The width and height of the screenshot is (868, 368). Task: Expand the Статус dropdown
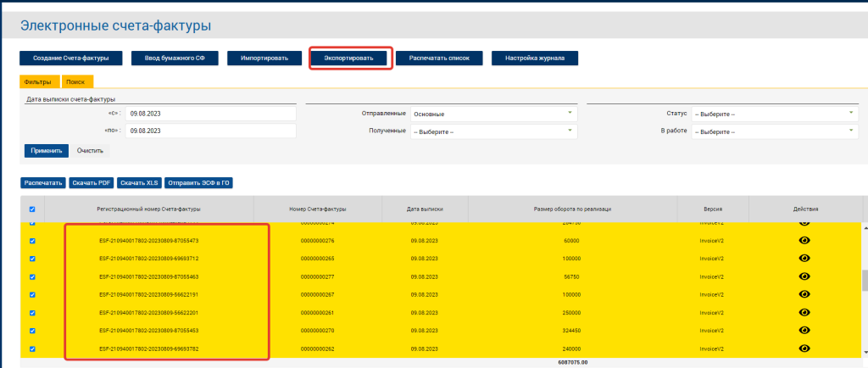click(775, 114)
